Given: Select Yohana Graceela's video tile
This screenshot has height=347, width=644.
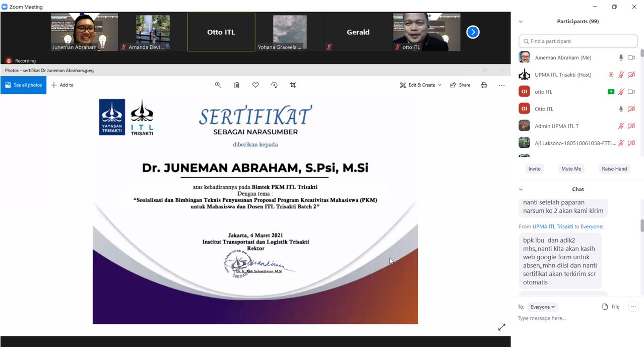Looking at the screenshot, I should 290,32.
